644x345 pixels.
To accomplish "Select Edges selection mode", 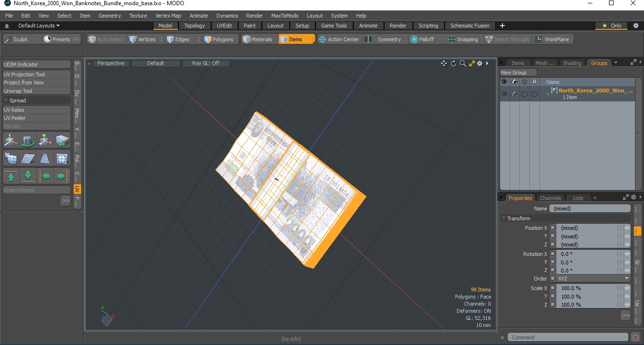I will (183, 39).
